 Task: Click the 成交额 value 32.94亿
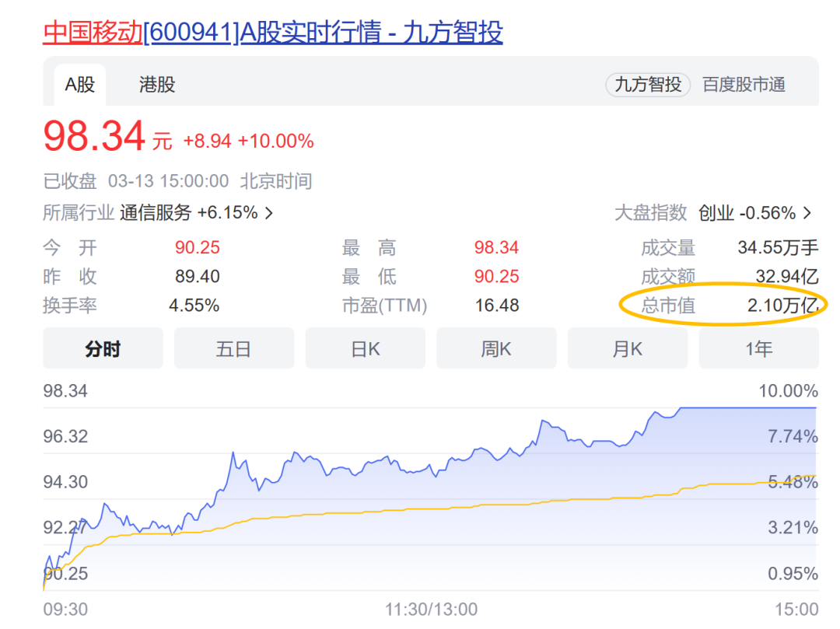(787, 276)
